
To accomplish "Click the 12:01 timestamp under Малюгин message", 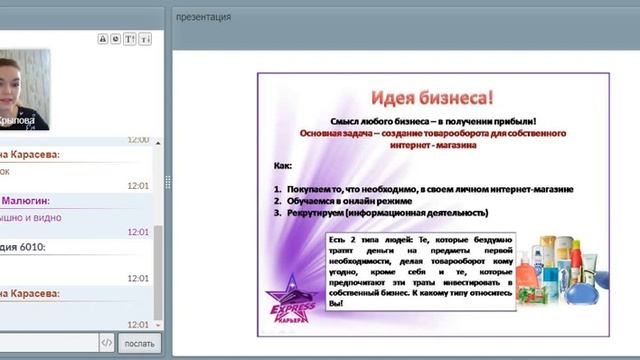I will point(138,232).
